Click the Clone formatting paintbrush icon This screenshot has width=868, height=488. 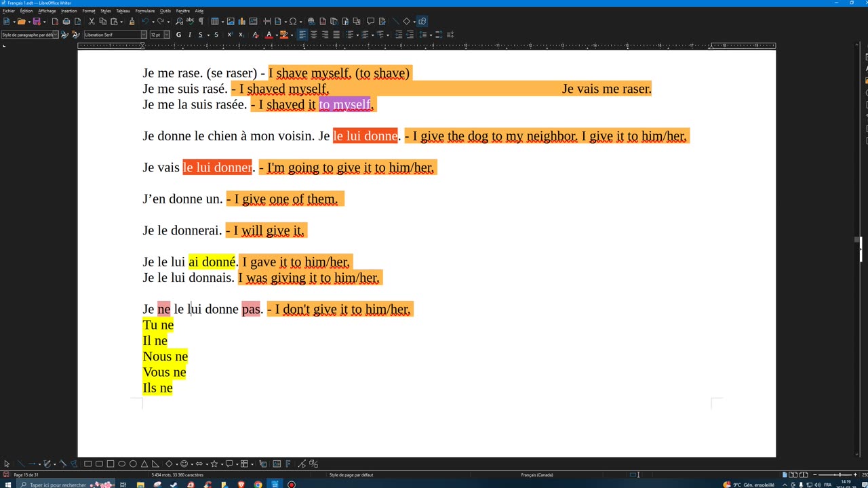coord(132,21)
